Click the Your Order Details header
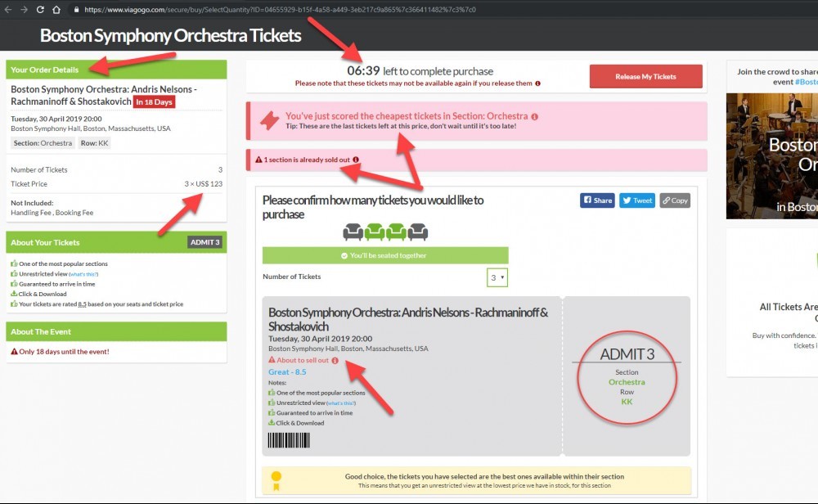The width and height of the screenshot is (818, 504). click(116, 70)
